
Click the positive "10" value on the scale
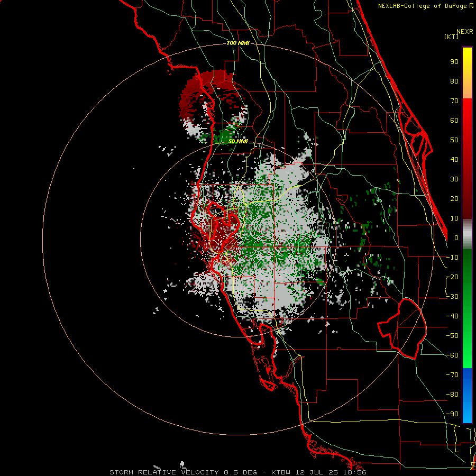(x=454, y=218)
